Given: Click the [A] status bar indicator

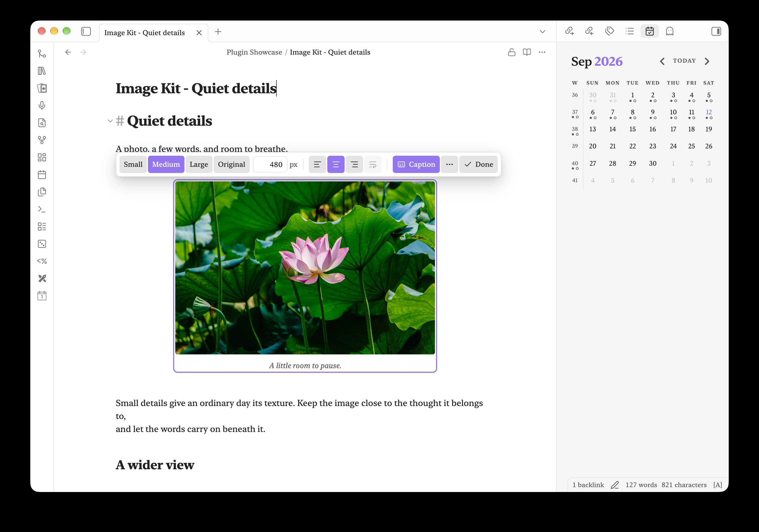Looking at the screenshot, I should click(717, 485).
